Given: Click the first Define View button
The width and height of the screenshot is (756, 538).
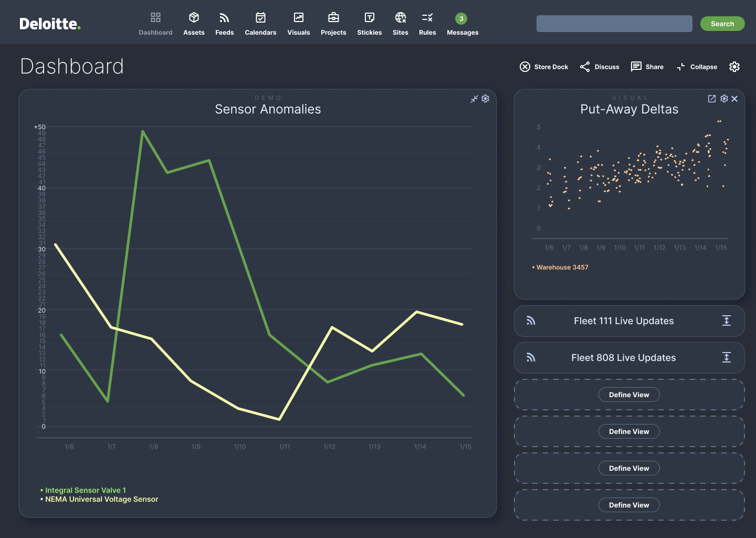Looking at the screenshot, I should point(629,395).
